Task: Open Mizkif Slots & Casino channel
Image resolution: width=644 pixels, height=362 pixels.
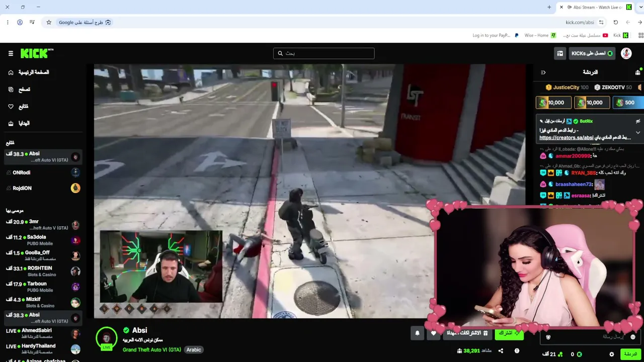Action: tap(42, 303)
